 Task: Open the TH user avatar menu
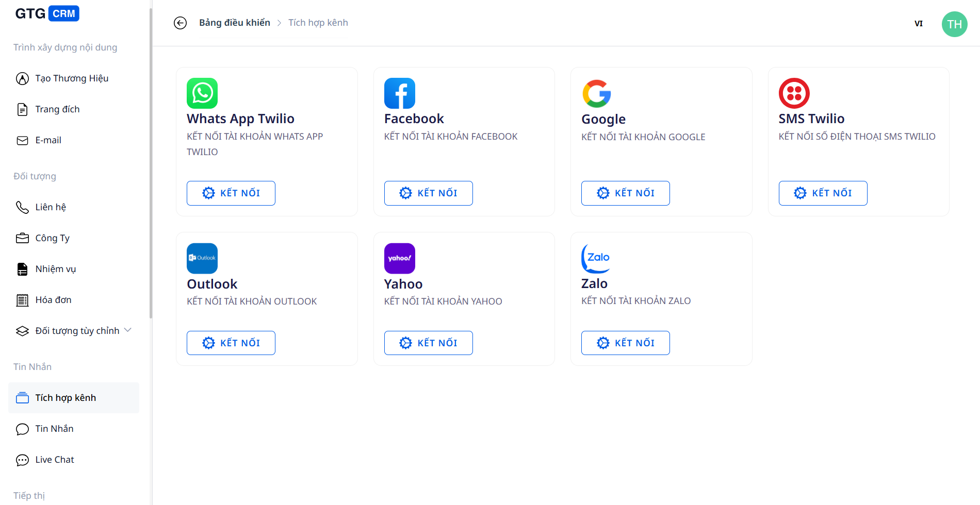(954, 24)
